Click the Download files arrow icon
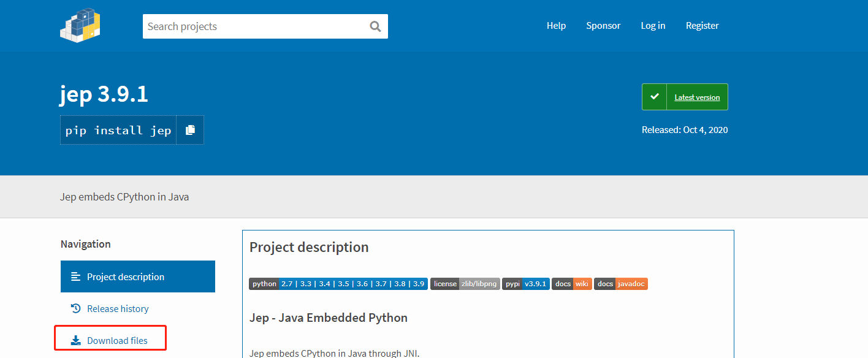Image resolution: width=868 pixels, height=358 pixels. pos(76,340)
